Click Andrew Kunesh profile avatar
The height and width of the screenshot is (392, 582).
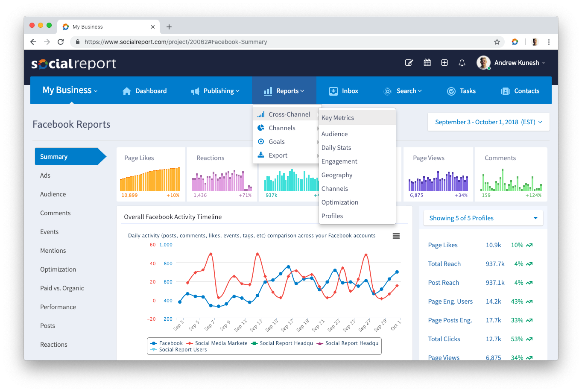click(x=483, y=63)
